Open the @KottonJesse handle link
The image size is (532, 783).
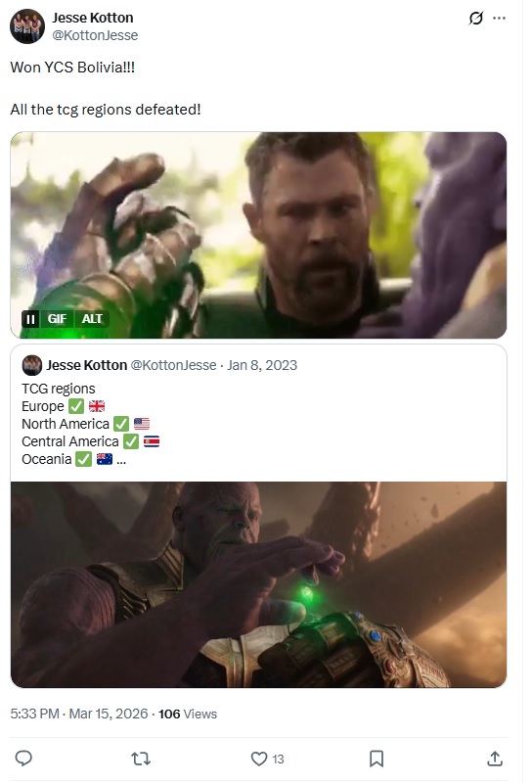tap(95, 35)
